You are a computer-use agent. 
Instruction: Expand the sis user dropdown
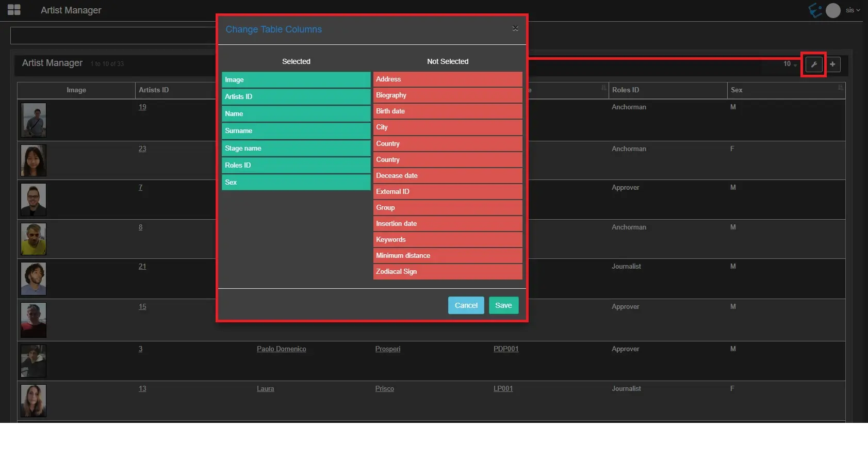click(853, 10)
